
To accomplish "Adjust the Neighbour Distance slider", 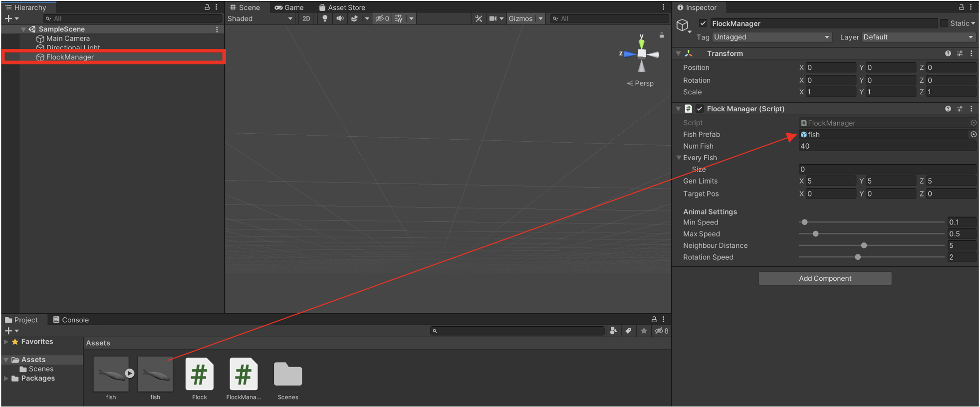I will (x=872, y=245).
